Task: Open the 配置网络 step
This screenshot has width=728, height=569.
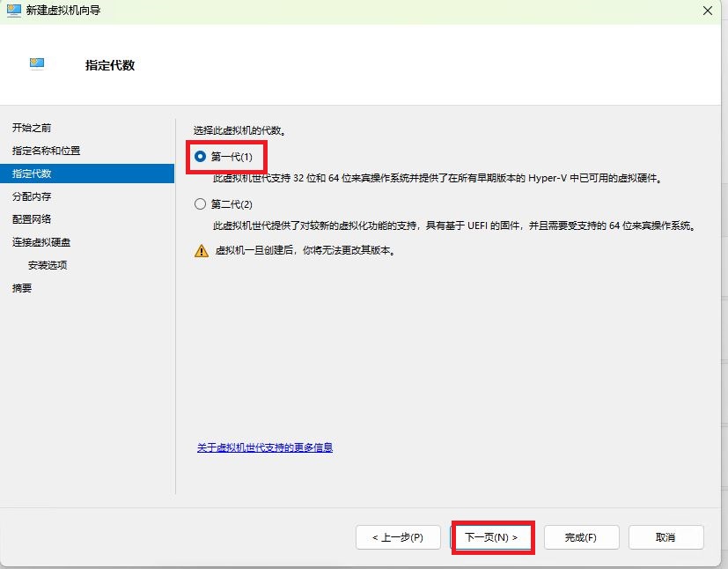Action: pos(32,219)
